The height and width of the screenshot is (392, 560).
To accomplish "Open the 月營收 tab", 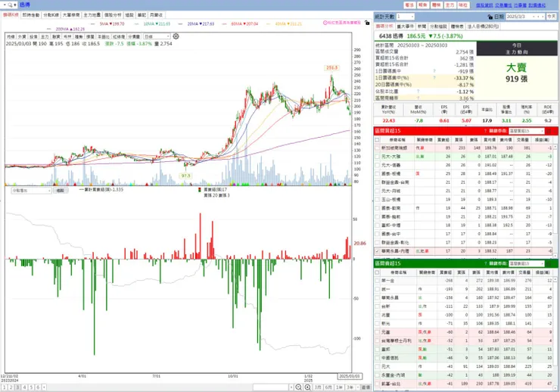I will click(156, 15).
